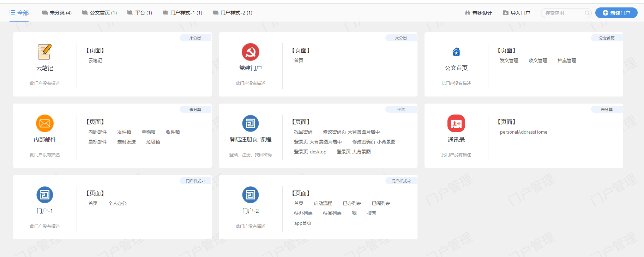Filter by 未分类 (4) category tab
644x257 pixels.
tap(57, 13)
